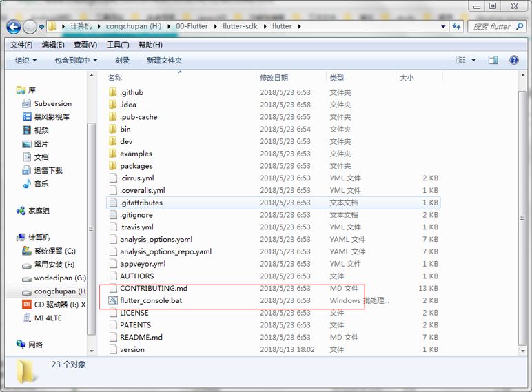Screen dimensions: 532x392
Task: Select the .pub-cache folder icon
Action: pos(113,116)
